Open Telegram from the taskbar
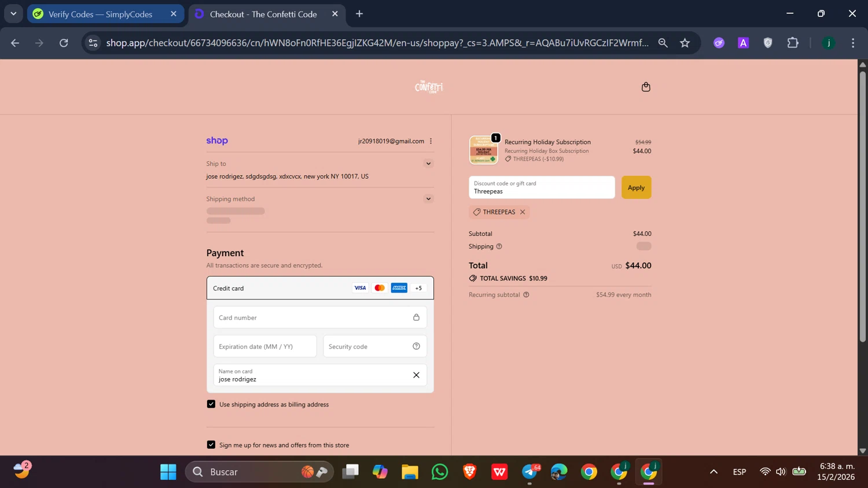 529,472
